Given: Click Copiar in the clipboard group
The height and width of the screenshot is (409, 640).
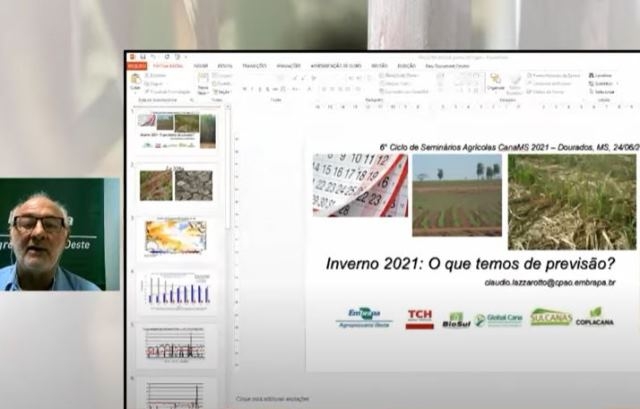Looking at the screenshot, I should pos(155,84).
